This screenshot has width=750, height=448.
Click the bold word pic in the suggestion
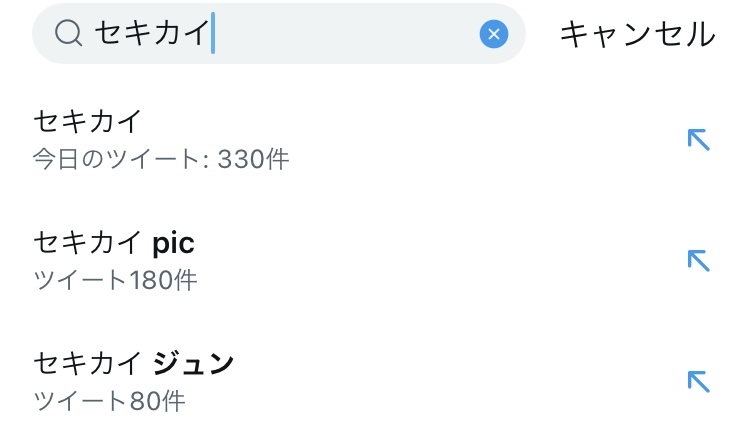(x=173, y=242)
